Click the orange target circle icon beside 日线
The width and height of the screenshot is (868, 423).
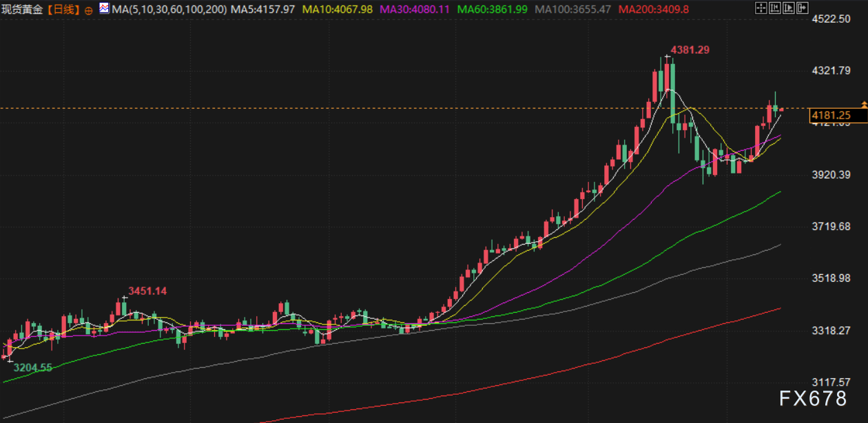coord(89,10)
